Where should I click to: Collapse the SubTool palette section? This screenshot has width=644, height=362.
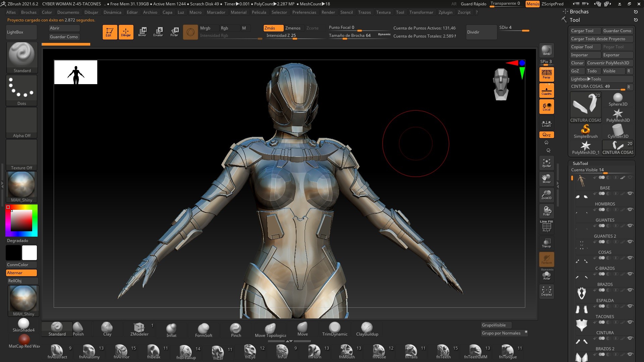(580, 163)
